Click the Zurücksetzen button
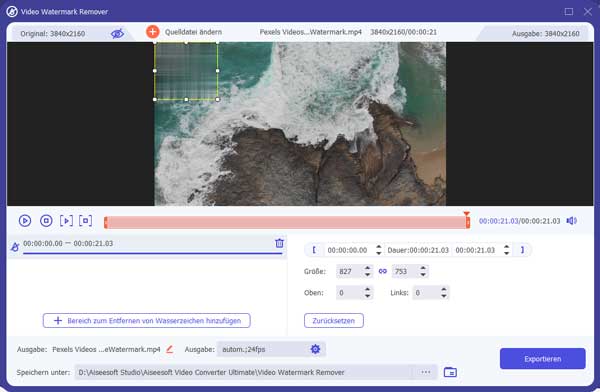Image resolution: width=600 pixels, height=392 pixels. coord(334,321)
